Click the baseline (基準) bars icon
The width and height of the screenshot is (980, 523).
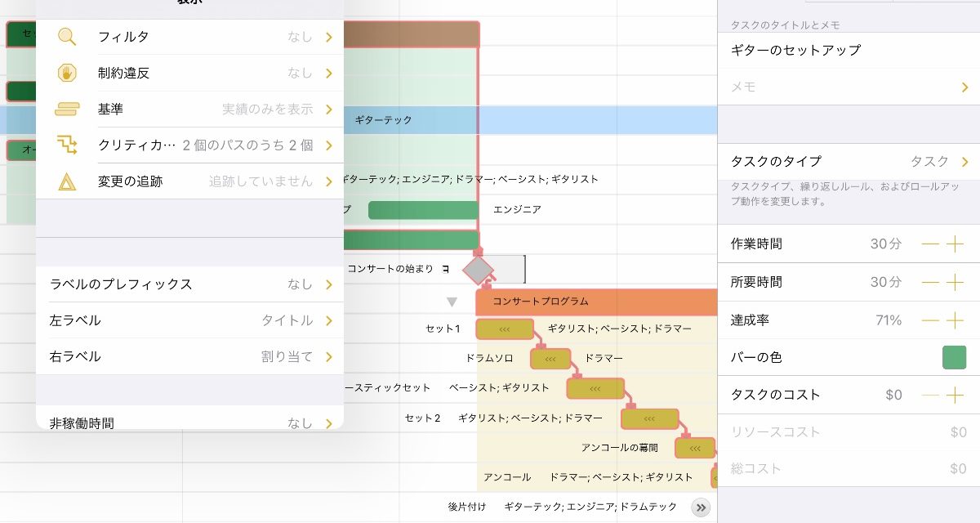pos(67,109)
